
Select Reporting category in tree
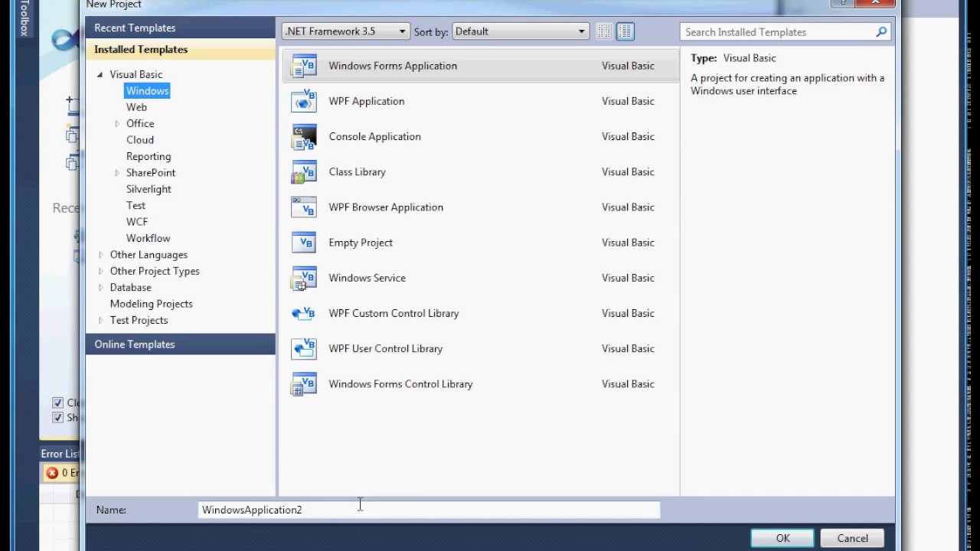point(149,156)
